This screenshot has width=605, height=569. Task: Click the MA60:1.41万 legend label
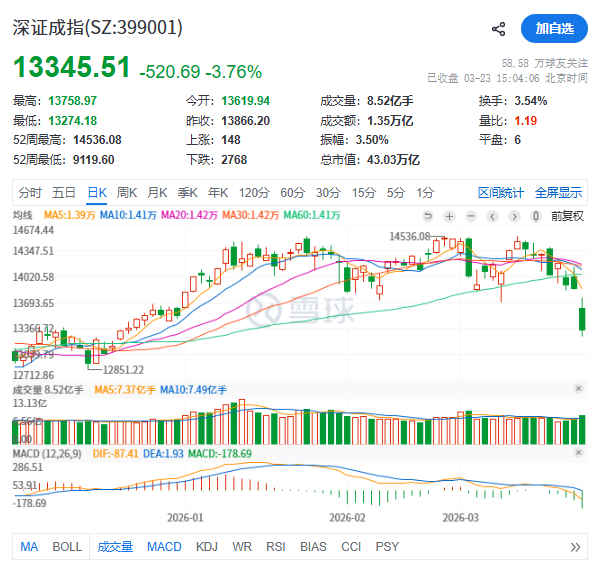pos(312,215)
